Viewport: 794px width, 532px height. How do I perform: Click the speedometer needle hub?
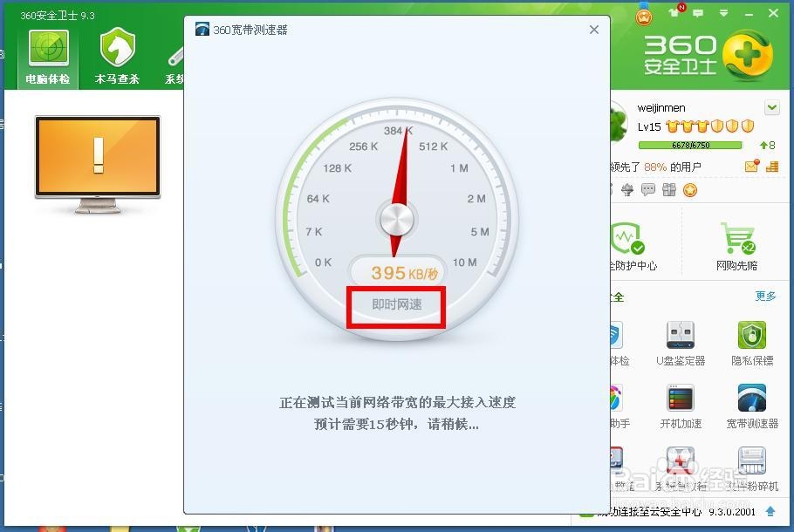(397, 220)
